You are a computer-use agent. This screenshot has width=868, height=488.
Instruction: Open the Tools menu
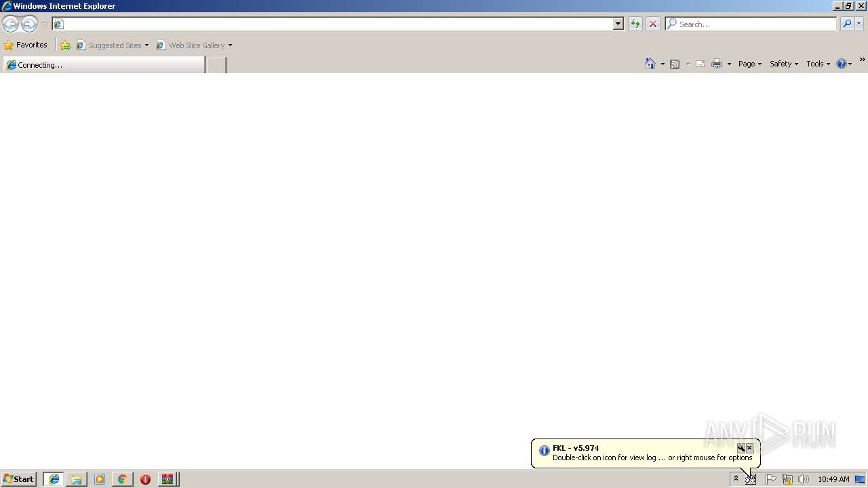[x=818, y=64]
